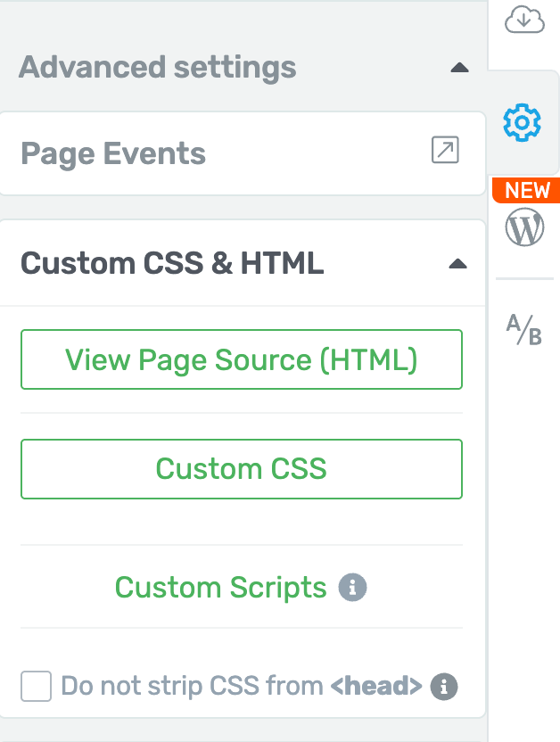The height and width of the screenshot is (742, 560).
Task: Click the cloud download icon
Action: point(524,20)
